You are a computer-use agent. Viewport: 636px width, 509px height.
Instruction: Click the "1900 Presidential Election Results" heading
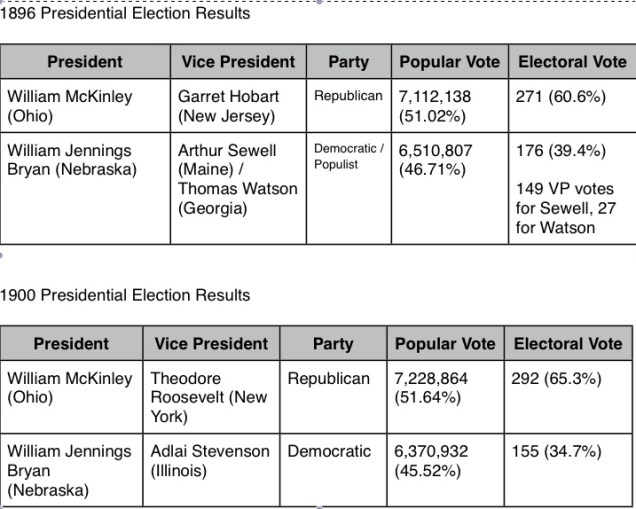click(125, 295)
